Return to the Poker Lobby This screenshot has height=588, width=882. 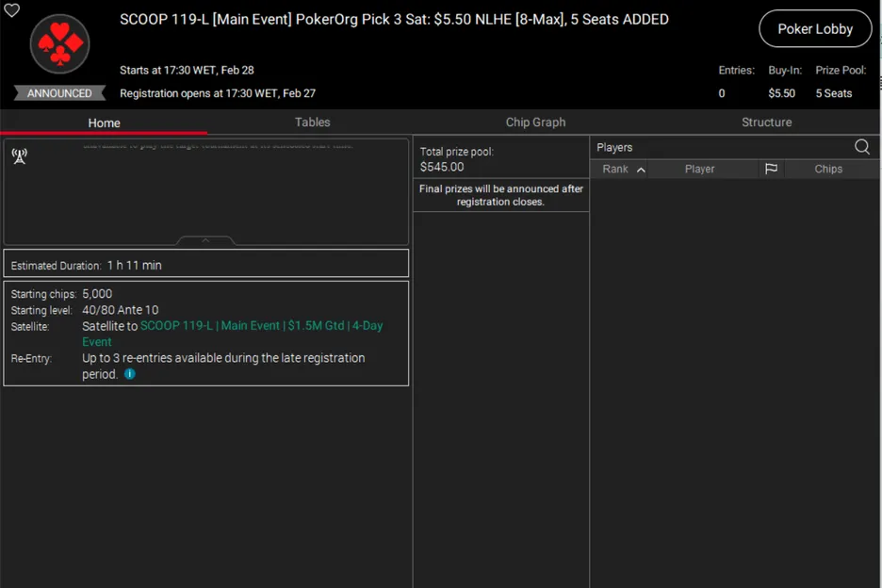click(x=814, y=29)
